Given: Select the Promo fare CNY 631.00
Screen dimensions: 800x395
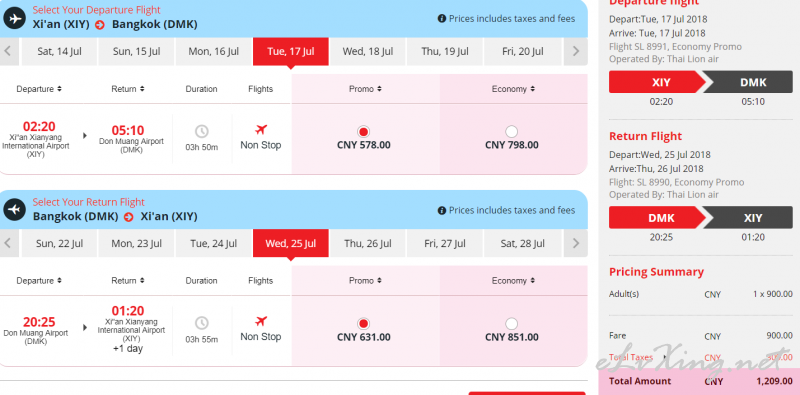Looking at the screenshot, I should (x=363, y=324).
